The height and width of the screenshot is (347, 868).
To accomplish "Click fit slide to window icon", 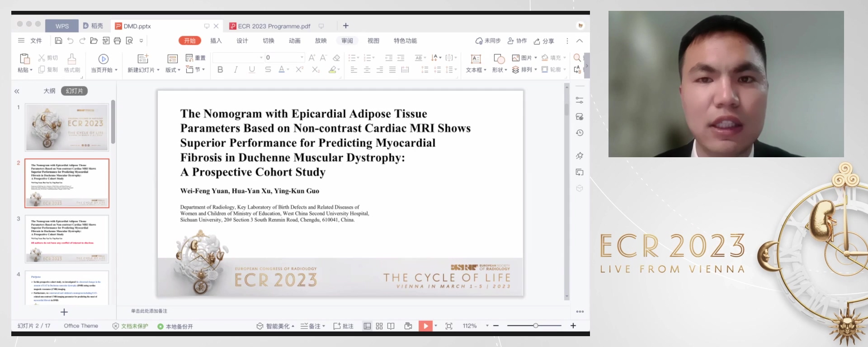I will point(449,326).
